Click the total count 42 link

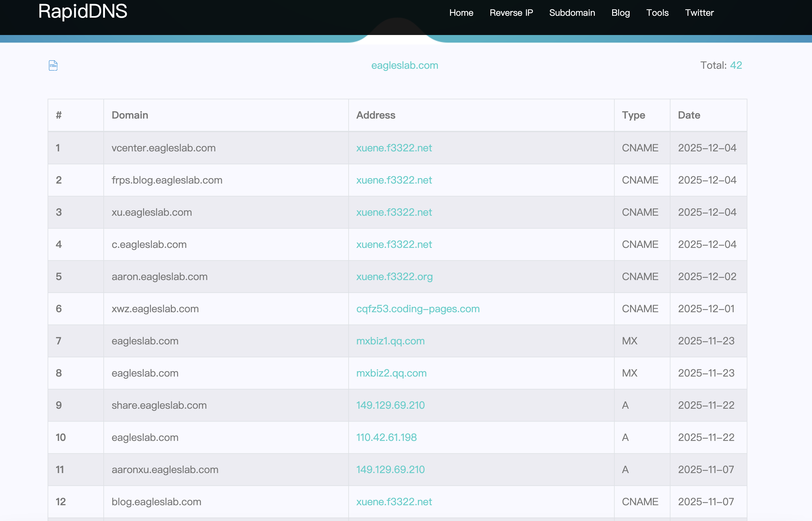(736, 65)
